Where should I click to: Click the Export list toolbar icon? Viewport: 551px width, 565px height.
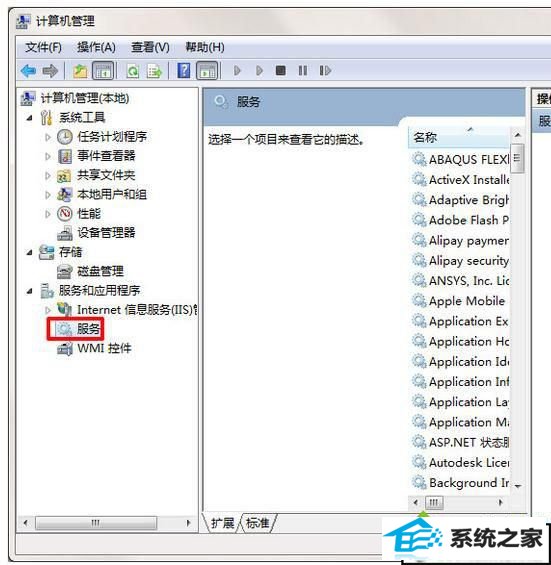click(154, 71)
